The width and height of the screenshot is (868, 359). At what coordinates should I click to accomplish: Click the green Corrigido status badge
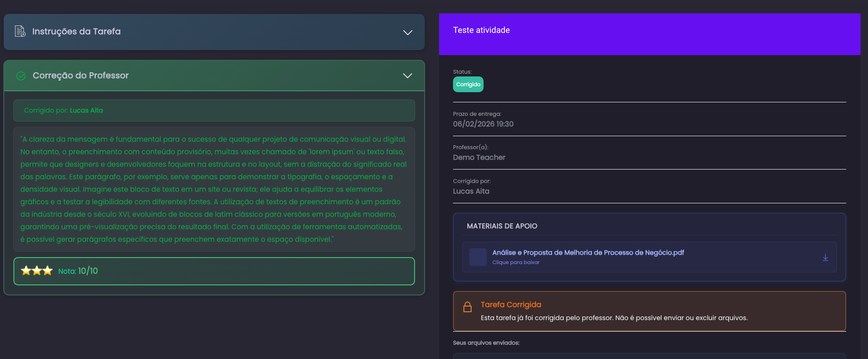click(468, 84)
